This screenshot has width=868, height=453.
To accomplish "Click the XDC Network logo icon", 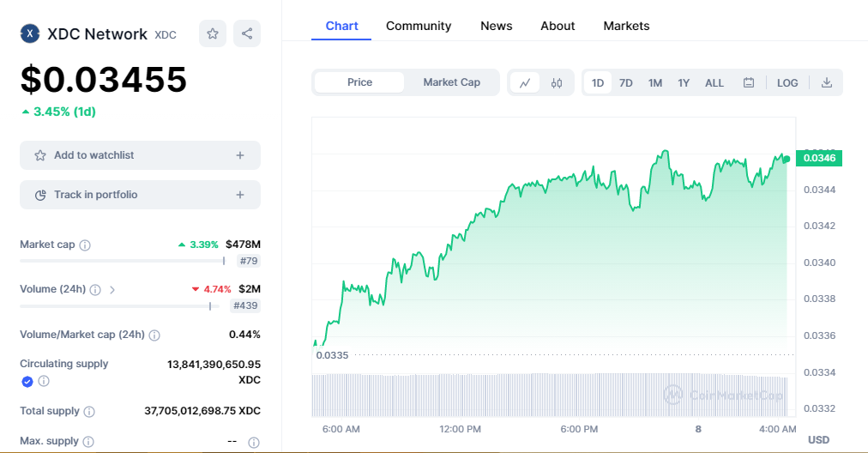I will pos(30,33).
